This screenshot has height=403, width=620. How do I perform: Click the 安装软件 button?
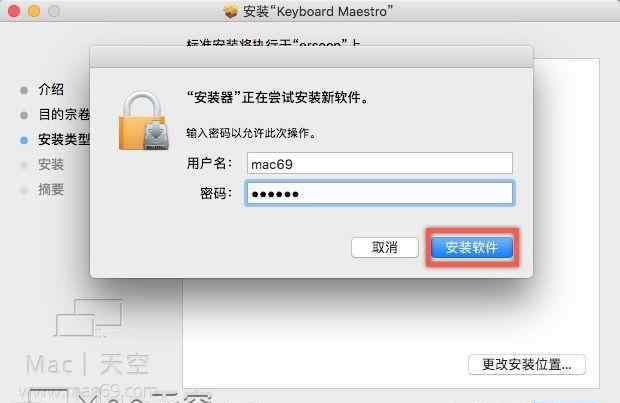(x=472, y=247)
